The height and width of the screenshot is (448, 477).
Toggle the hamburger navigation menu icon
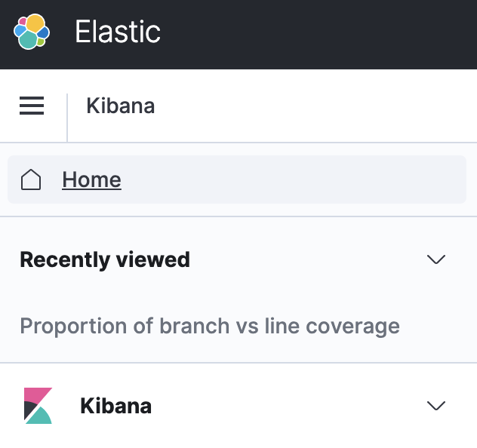coord(32,106)
